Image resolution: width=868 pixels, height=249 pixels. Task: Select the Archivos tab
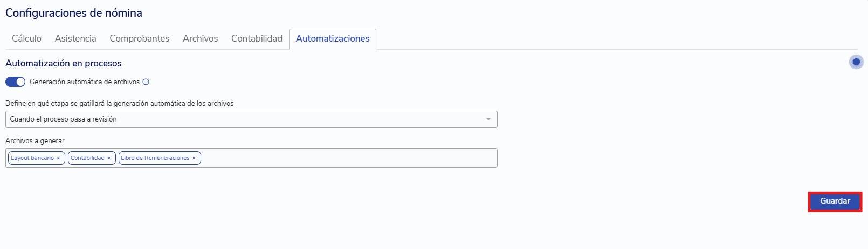coord(200,38)
